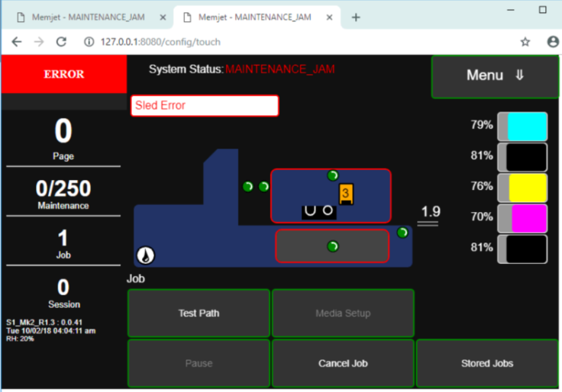Click the 79% cyan ink percentage
Image resolution: width=562 pixels, height=392 pixels.
coord(482,125)
